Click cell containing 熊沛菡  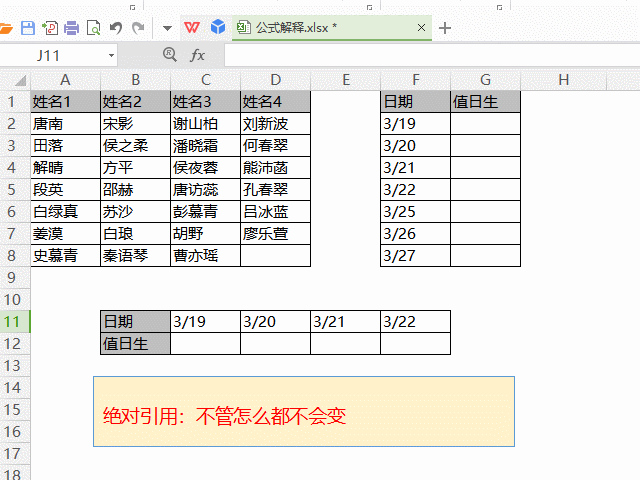point(276,168)
